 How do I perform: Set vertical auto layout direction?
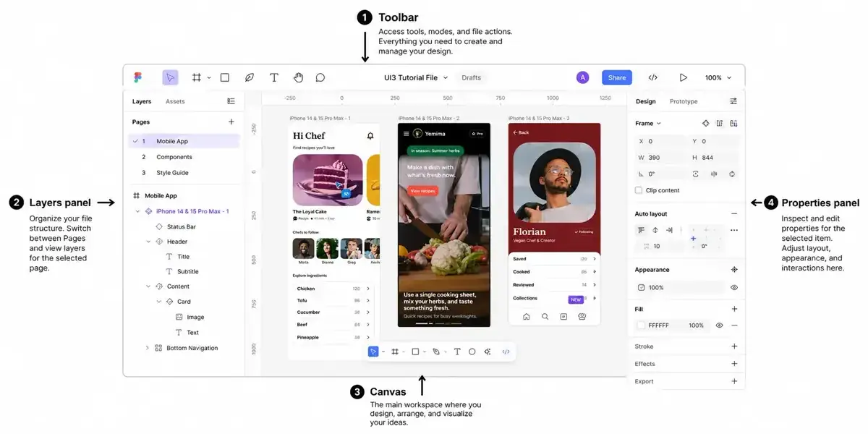(x=655, y=230)
